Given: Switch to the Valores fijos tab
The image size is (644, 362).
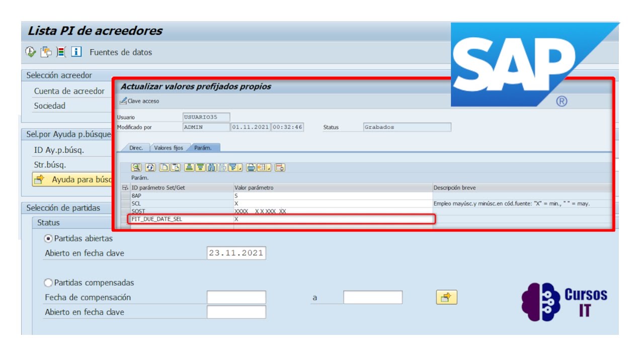Looking at the screenshot, I should pos(169,148).
